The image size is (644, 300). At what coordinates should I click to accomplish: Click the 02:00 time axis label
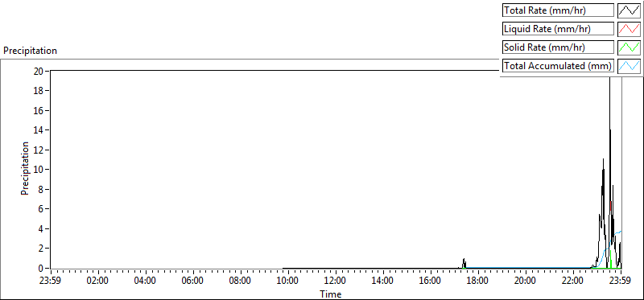pos(97,282)
